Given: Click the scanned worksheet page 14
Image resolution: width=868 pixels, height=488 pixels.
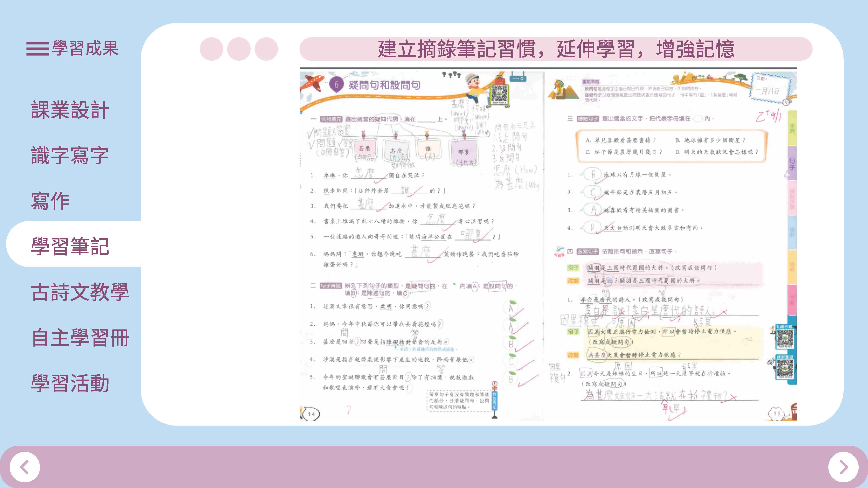Looking at the screenshot, I should coord(421,246).
